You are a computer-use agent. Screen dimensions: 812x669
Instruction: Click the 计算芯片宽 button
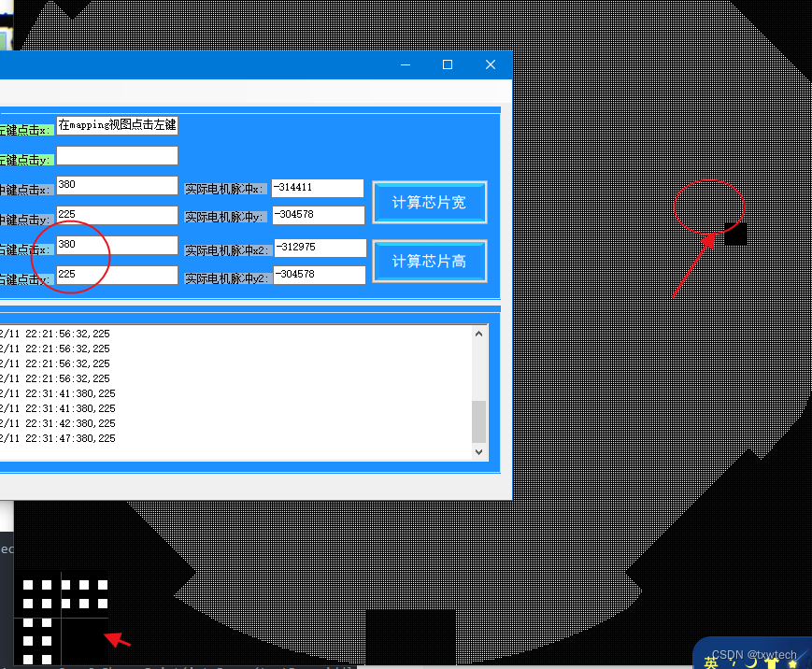429,202
